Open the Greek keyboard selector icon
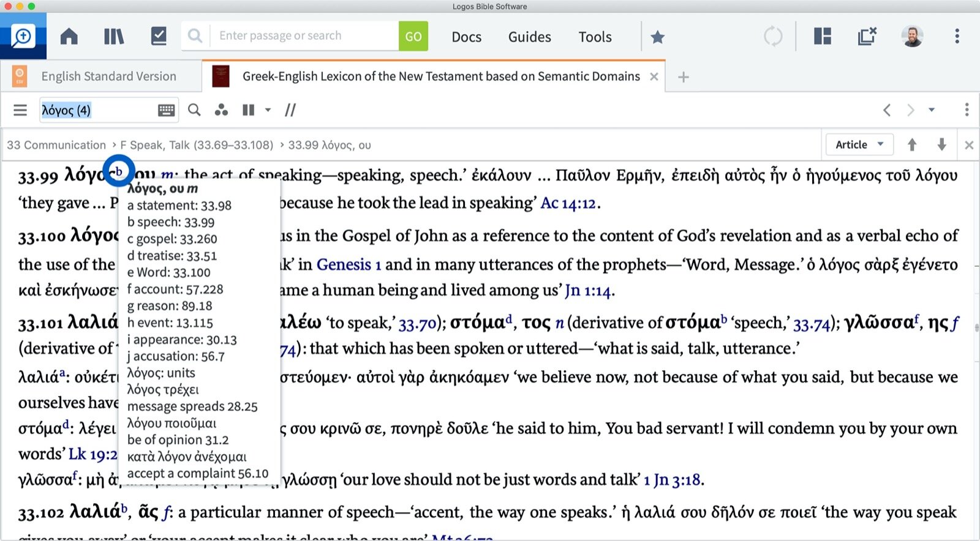 pos(167,110)
